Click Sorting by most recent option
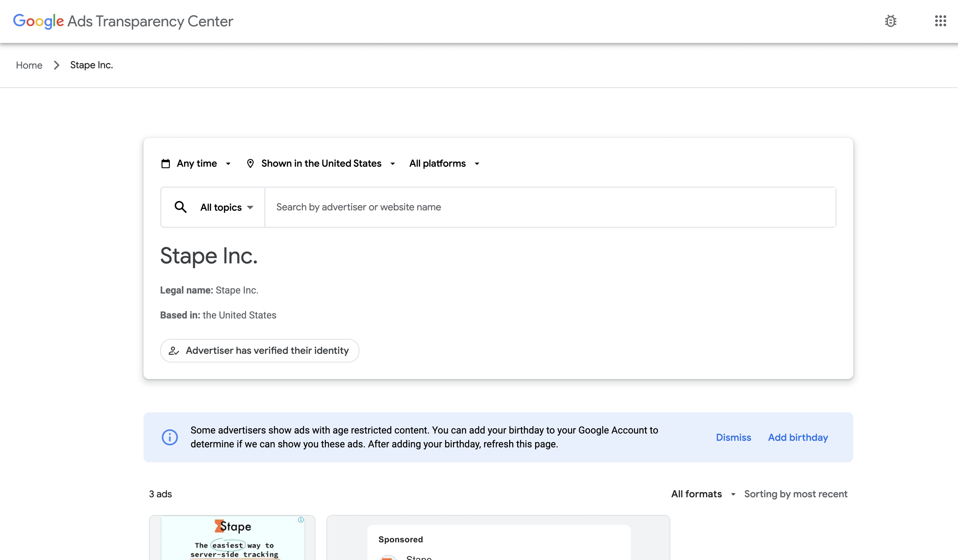958x560 pixels. [x=795, y=494]
